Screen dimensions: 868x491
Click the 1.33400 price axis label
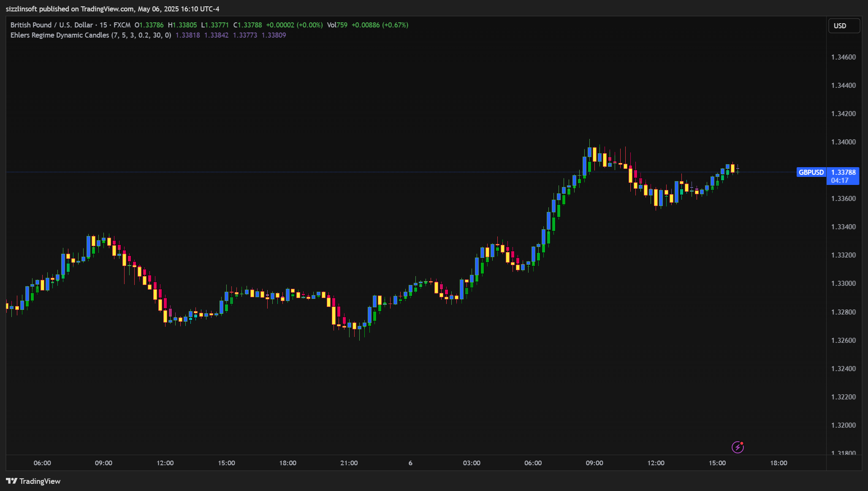click(844, 227)
